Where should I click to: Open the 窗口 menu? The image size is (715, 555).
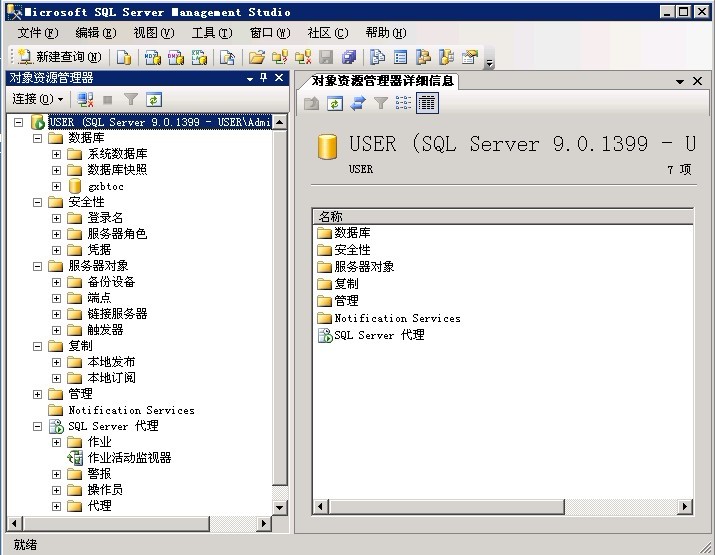pyautogui.click(x=270, y=33)
